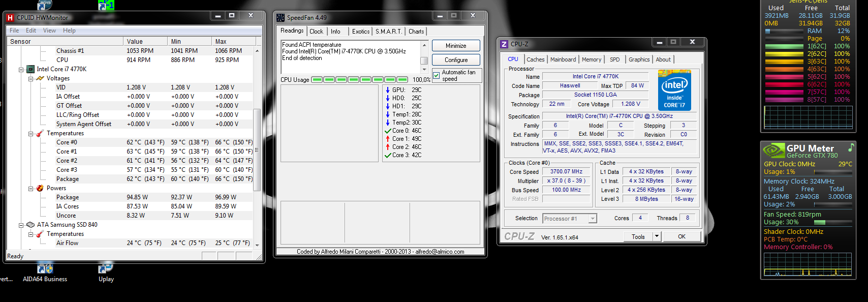
Task: Click the Tools button in CPU-Z
Action: (x=638, y=236)
